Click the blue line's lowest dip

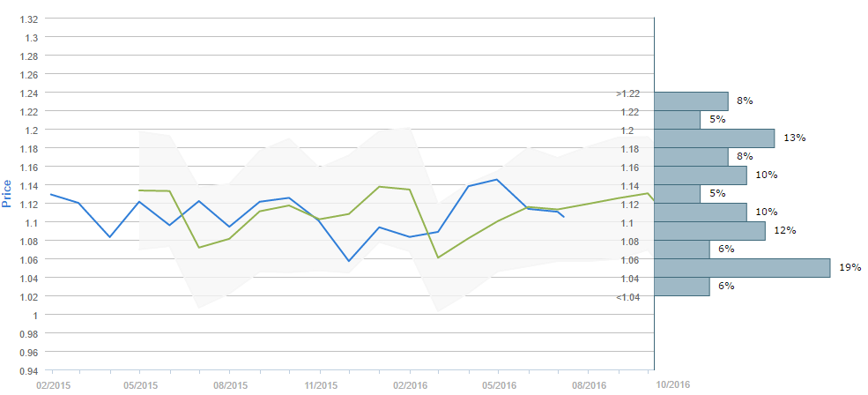(349, 261)
